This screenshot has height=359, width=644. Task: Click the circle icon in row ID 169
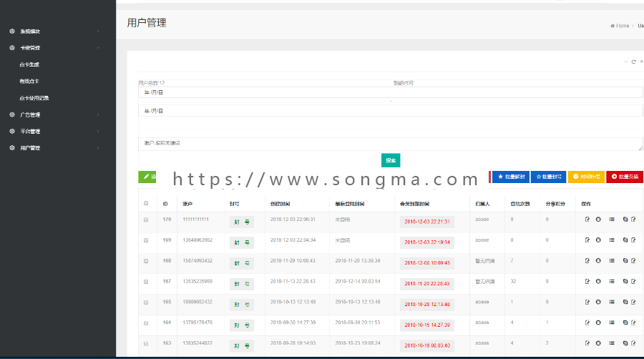598,240
